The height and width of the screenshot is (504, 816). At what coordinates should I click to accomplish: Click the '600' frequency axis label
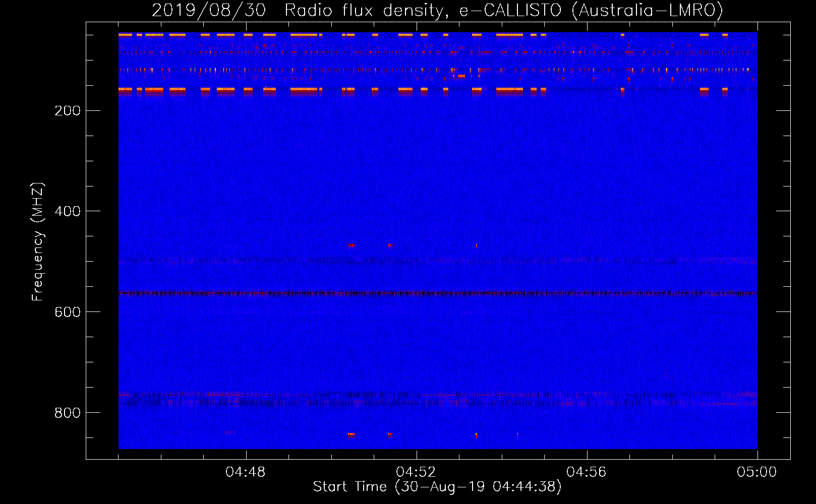pyautogui.click(x=67, y=312)
